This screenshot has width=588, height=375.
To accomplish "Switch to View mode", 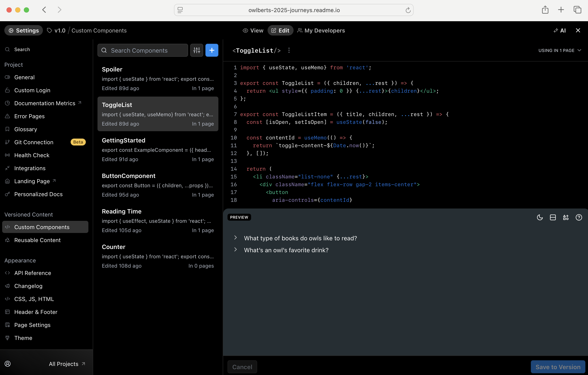I will (253, 31).
